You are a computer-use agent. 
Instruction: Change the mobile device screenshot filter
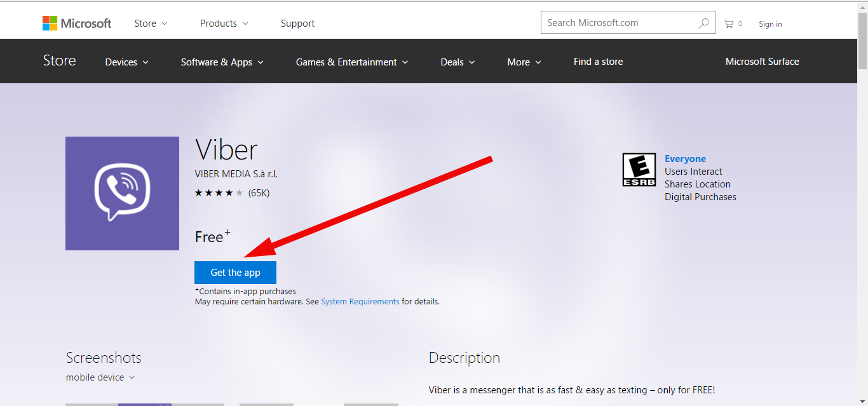coord(100,377)
